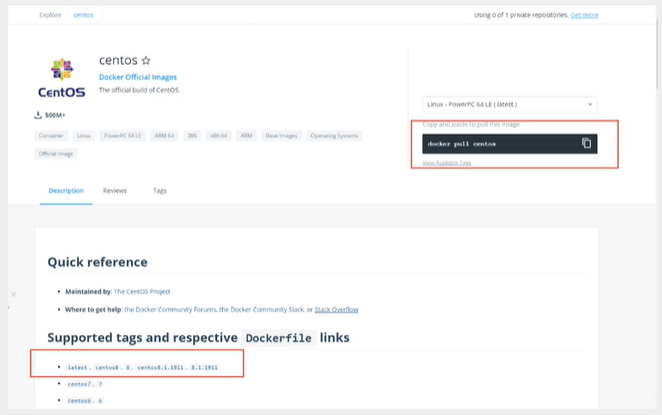Open the Stack Overflow link
Screen dimensions: 662x415
(x=336, y=309)
